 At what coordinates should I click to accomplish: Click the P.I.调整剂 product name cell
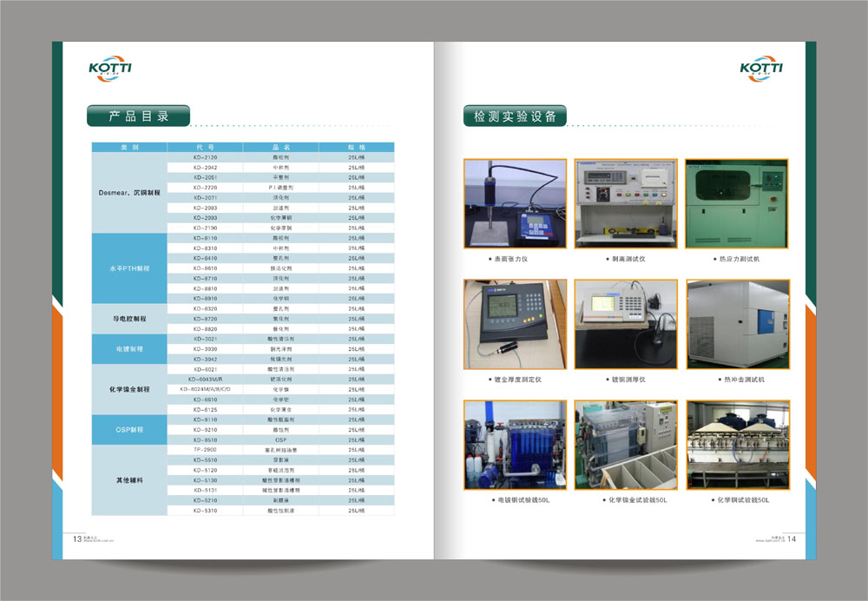(280, 188)
